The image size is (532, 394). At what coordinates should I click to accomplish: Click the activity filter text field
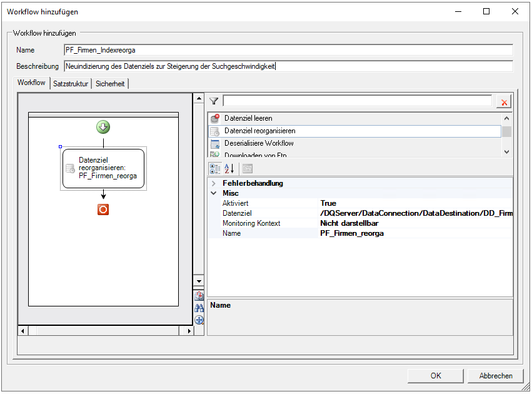357,101
